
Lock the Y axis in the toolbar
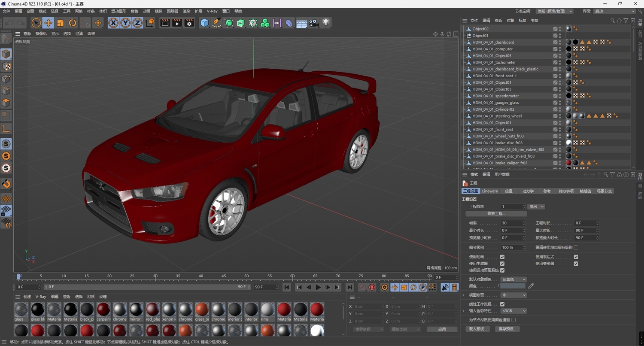pos(125,23)
